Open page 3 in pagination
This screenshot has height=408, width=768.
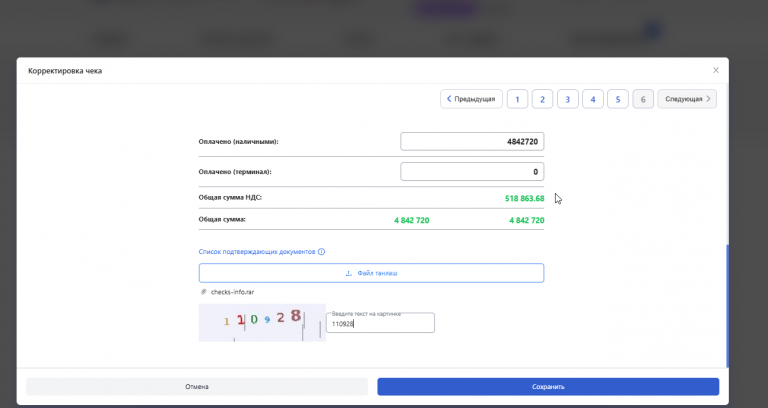(568, 99)
